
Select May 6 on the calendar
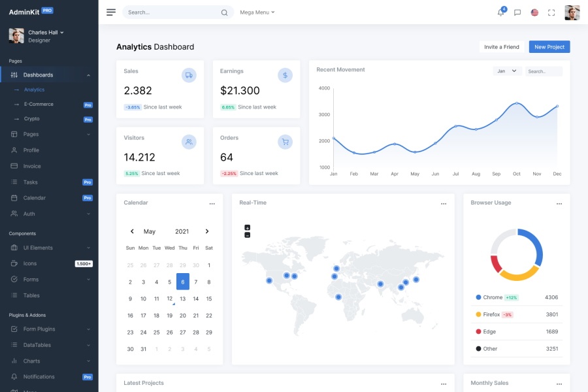point(182,282)
